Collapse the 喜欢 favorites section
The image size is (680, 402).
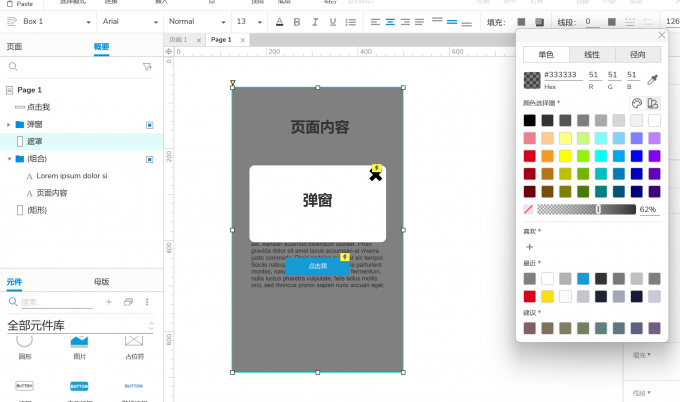[532, 231]
